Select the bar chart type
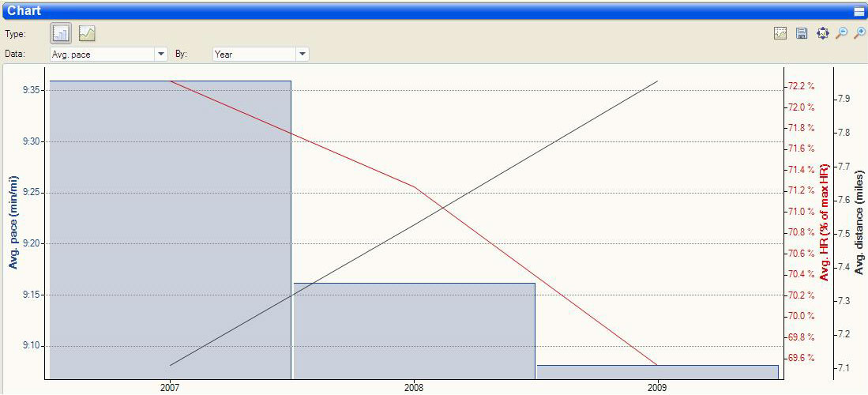The width and height of the screenshot is (868, 395). (x=62, y=34)
